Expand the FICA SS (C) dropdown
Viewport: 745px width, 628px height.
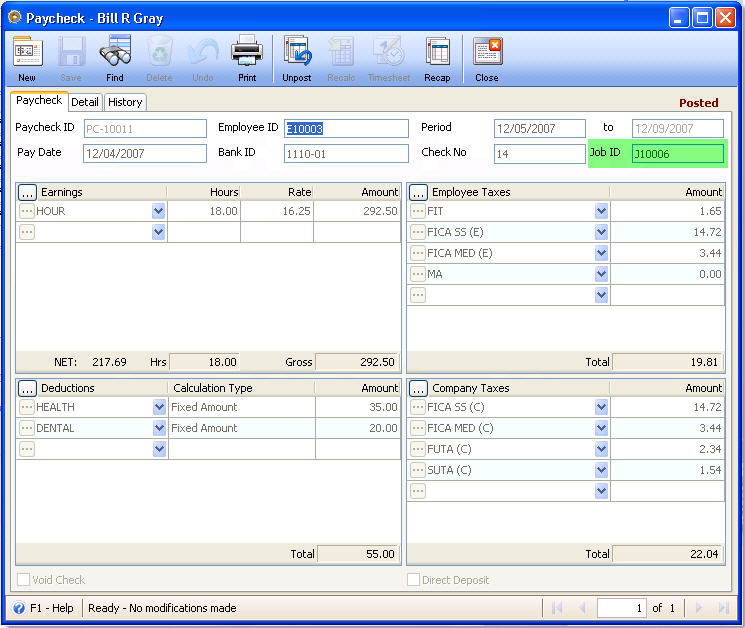point(602,407)
